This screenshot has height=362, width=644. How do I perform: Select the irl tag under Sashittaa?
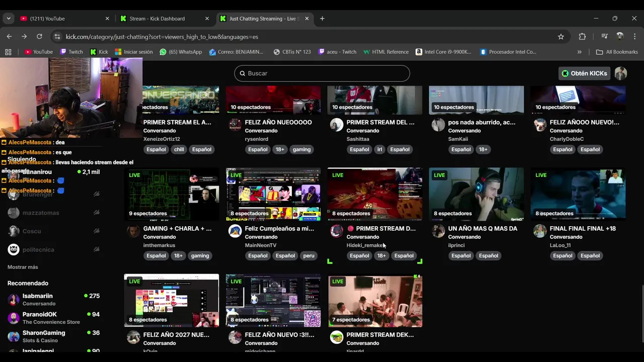point(380,149)
